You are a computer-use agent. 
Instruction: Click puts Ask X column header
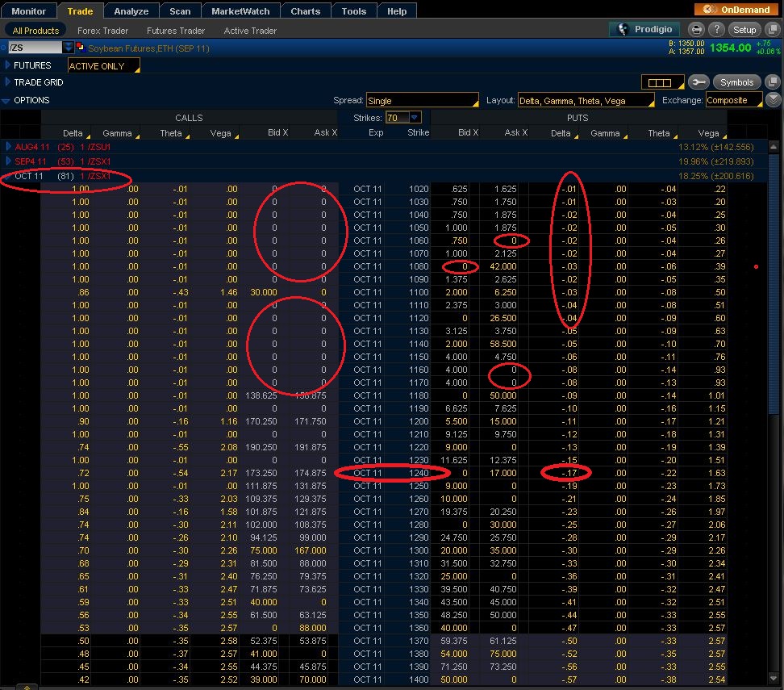coord(516,132)
